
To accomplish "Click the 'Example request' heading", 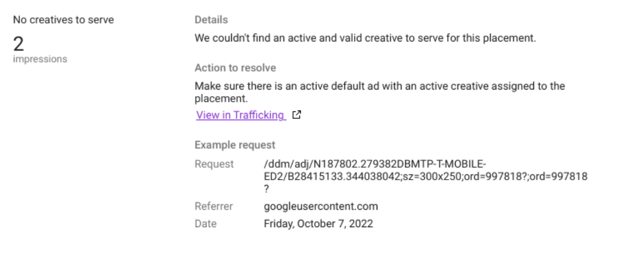I will pyautogui.click(x=235, y=145).
